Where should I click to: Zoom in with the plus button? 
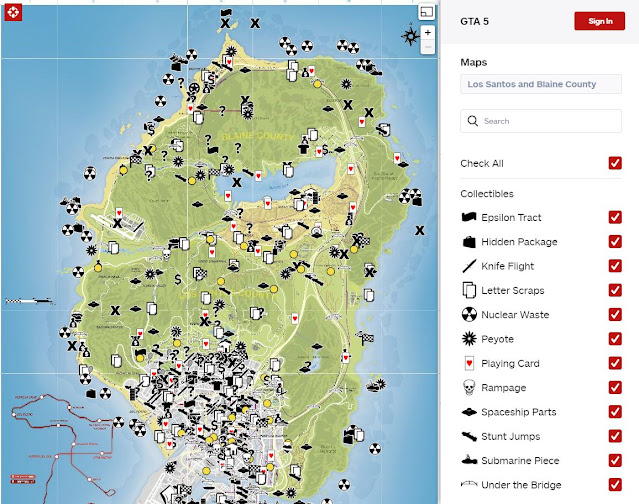(x=427, y=33)
